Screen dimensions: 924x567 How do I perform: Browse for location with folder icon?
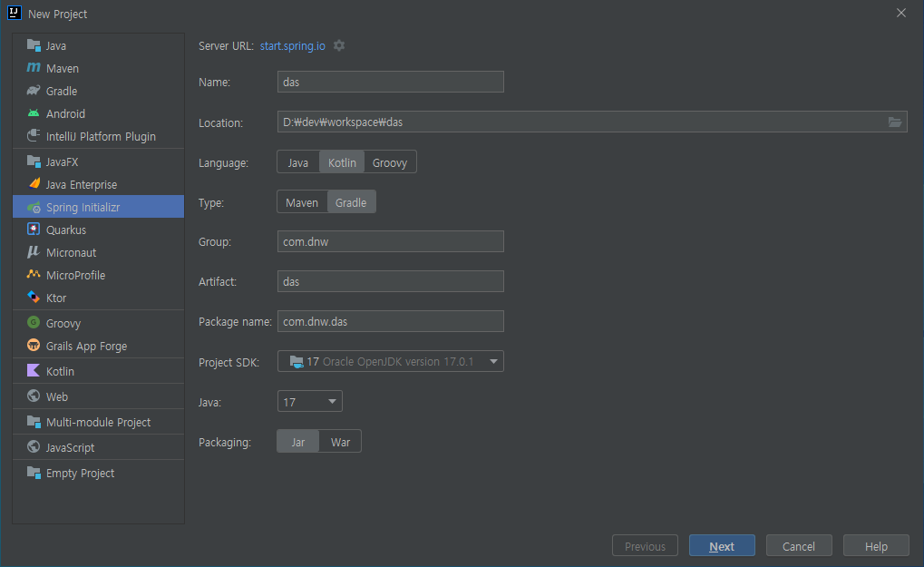pyautogui.click(x=895, y=122)
